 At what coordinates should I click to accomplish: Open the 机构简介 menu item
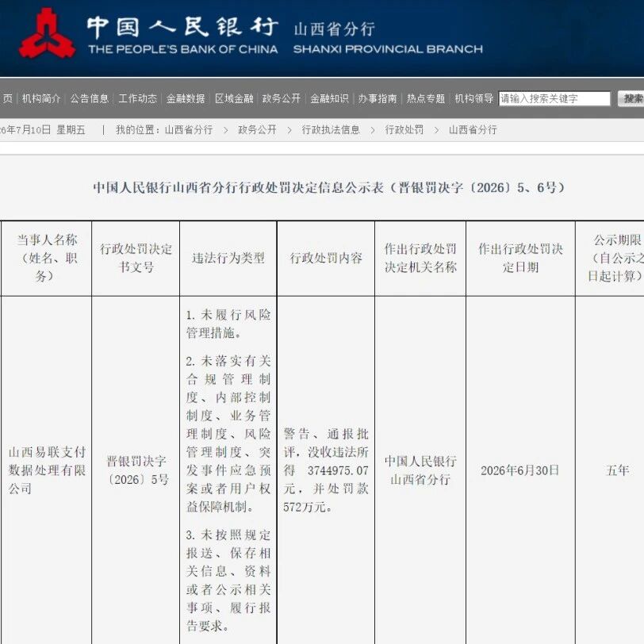[41, 98]
